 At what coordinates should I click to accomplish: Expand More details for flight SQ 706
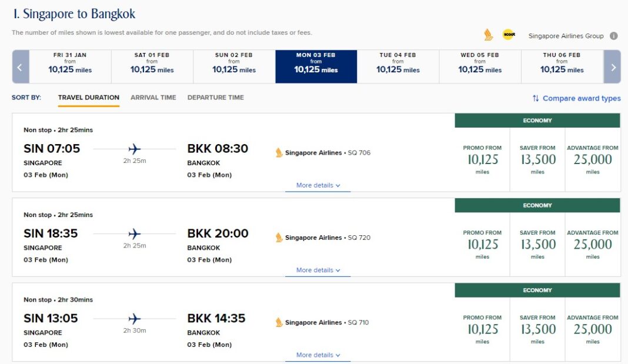tap(318, 185)
